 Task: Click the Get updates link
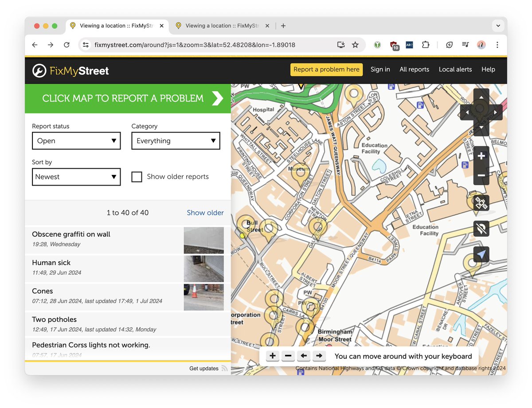pyautogui.click(x=204, y=368)
